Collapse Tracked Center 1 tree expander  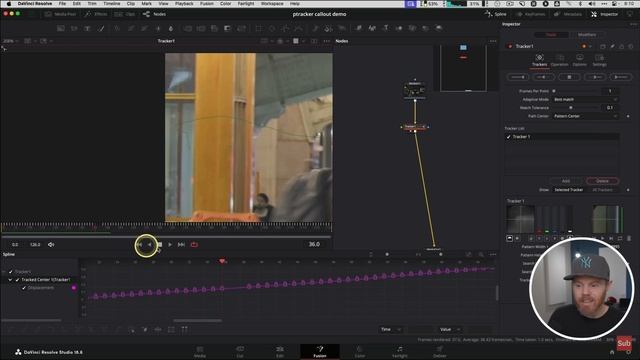point(10,280)
